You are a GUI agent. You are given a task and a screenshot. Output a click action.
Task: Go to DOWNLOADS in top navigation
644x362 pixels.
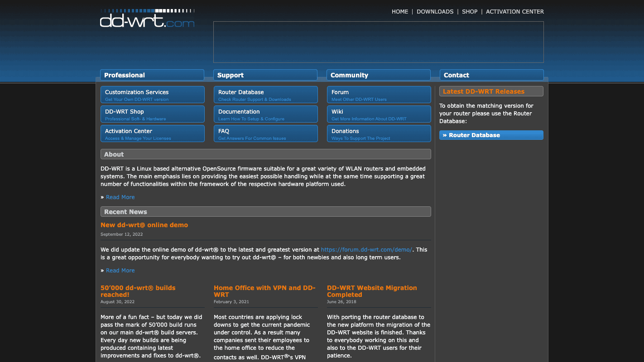(435, 12)
